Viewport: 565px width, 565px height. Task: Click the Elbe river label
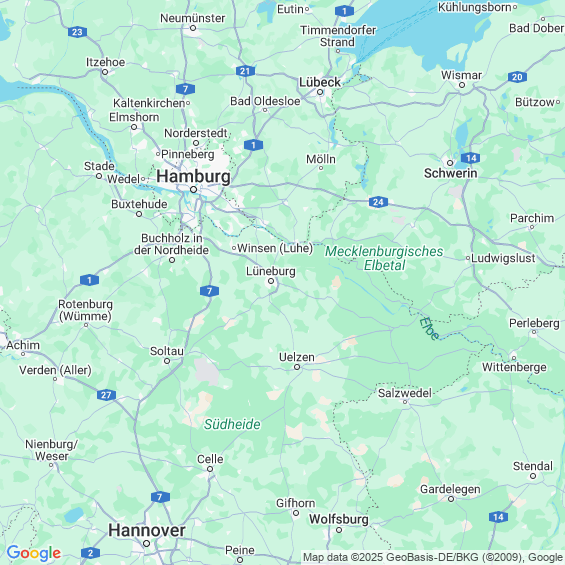coord(430,328)
